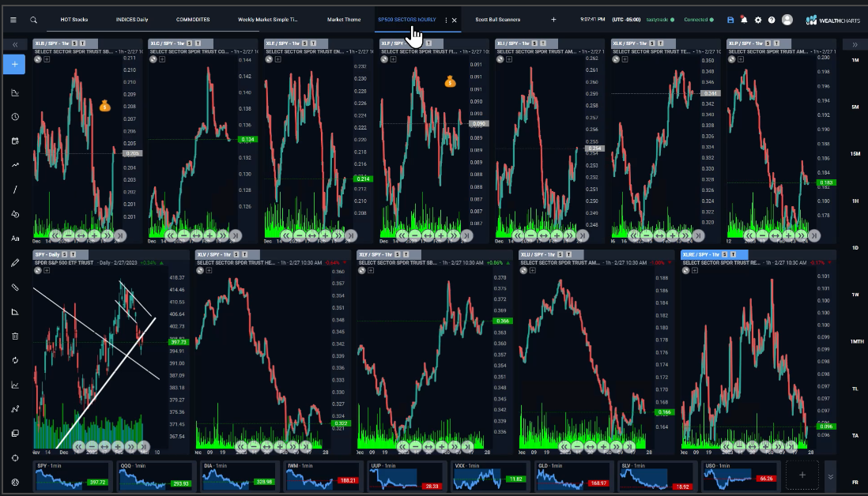Click the blue add-chart plus button
Screen dimensions: 868x496
click(15, 65)
